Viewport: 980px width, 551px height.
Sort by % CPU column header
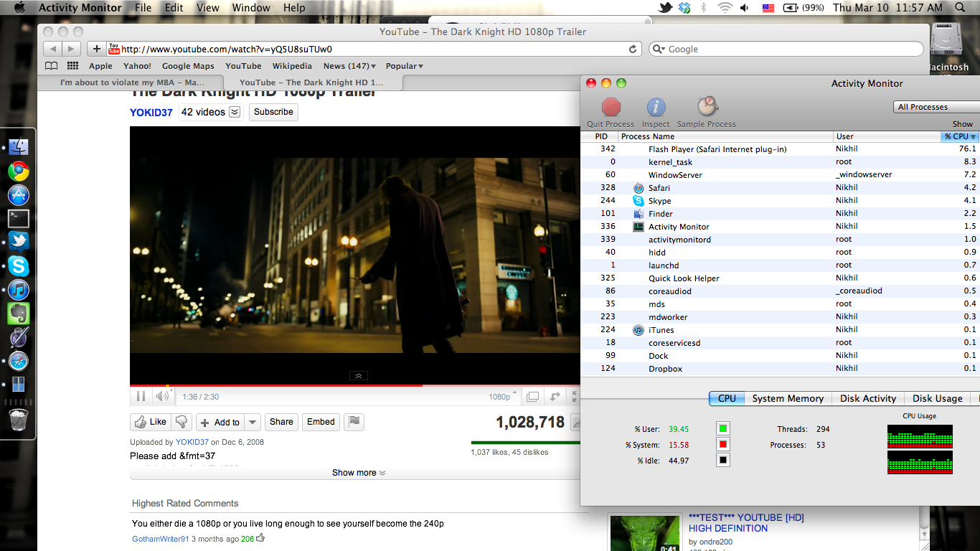pos(960,136)
